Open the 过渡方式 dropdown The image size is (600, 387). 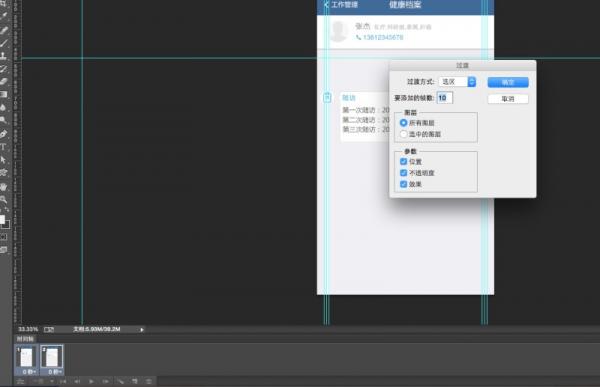pos(457,82)
